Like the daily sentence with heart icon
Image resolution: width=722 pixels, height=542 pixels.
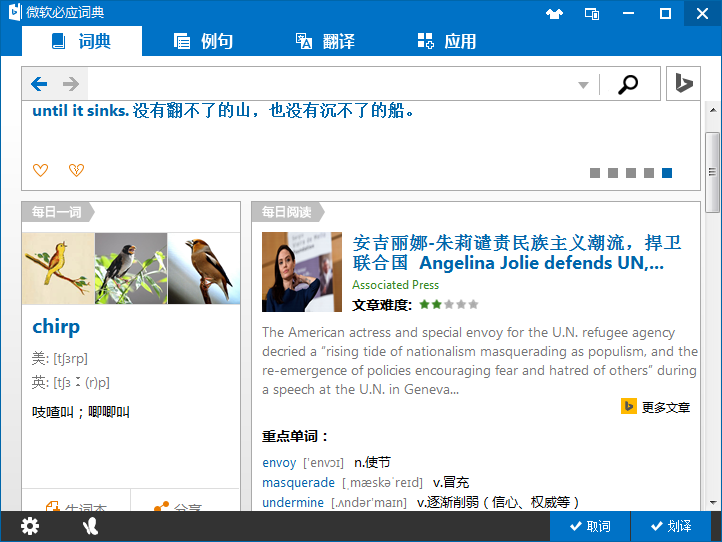41,170
